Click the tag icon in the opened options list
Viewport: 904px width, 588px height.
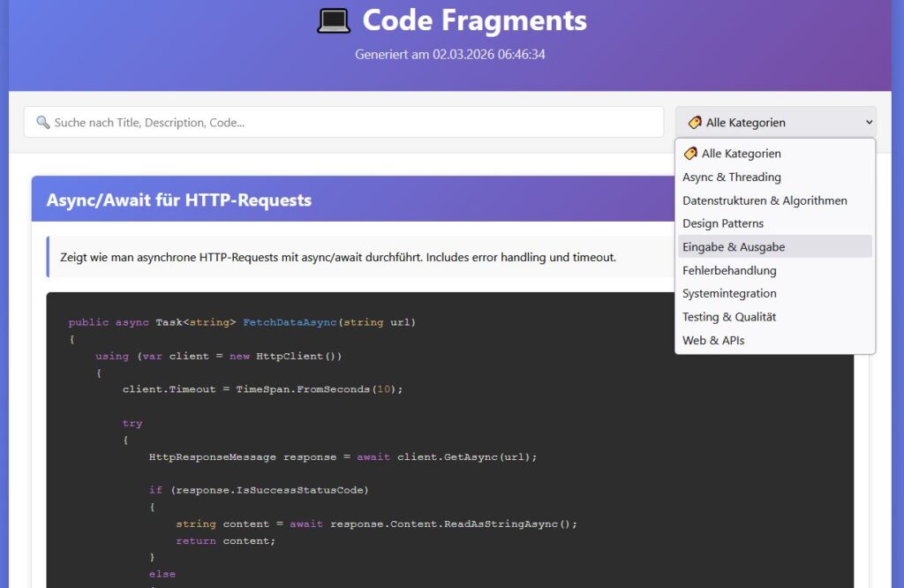pyautogui.click(x=690, y=154)
